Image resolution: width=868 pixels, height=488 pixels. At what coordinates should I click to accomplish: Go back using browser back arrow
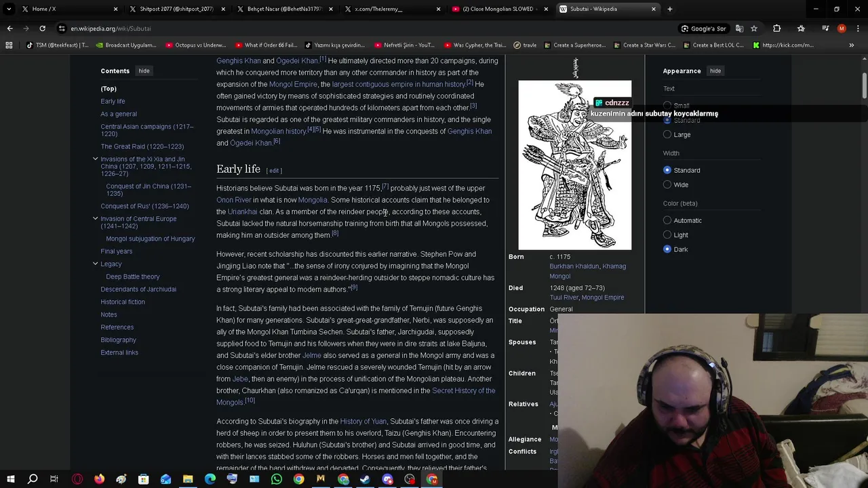9,28
